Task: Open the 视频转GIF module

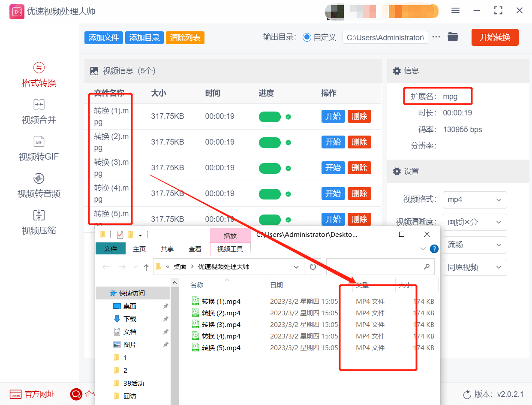Action: (x=39, y=149)
